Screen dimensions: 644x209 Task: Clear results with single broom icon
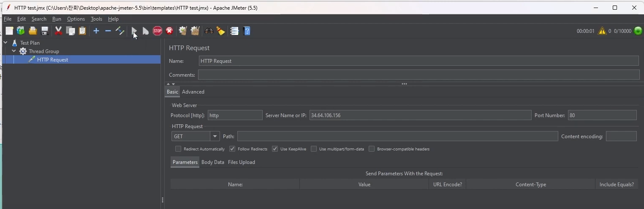click(x=183, y=31)
